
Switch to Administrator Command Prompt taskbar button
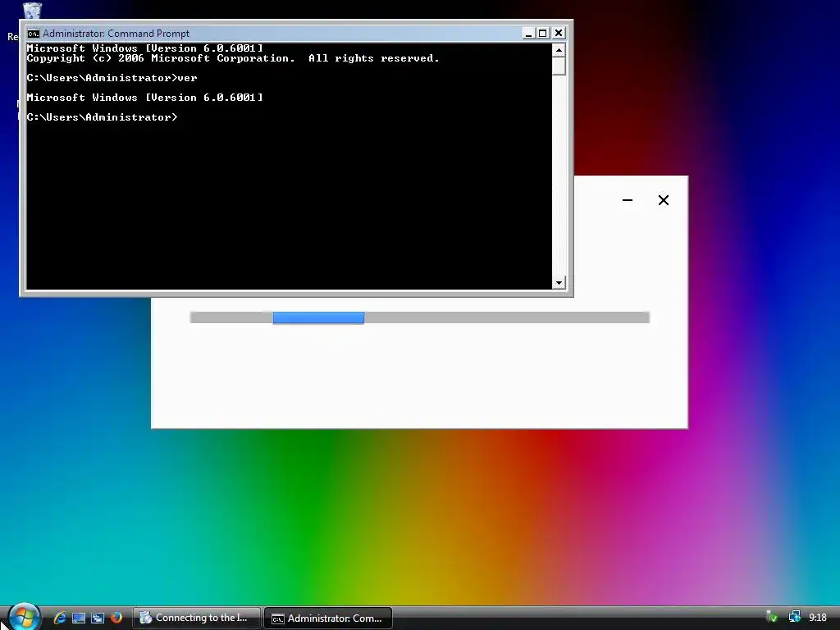328,619
